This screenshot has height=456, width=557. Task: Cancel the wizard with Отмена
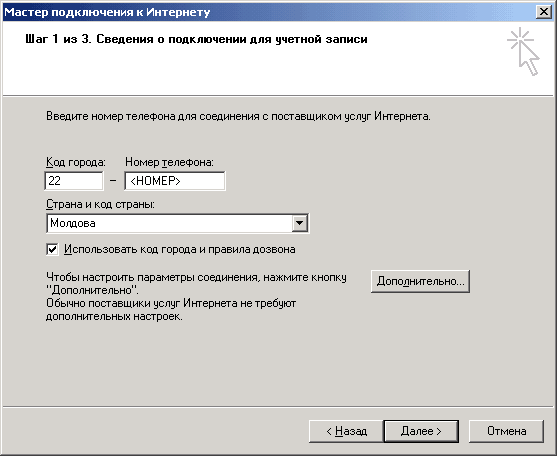(x=506, y=431)
